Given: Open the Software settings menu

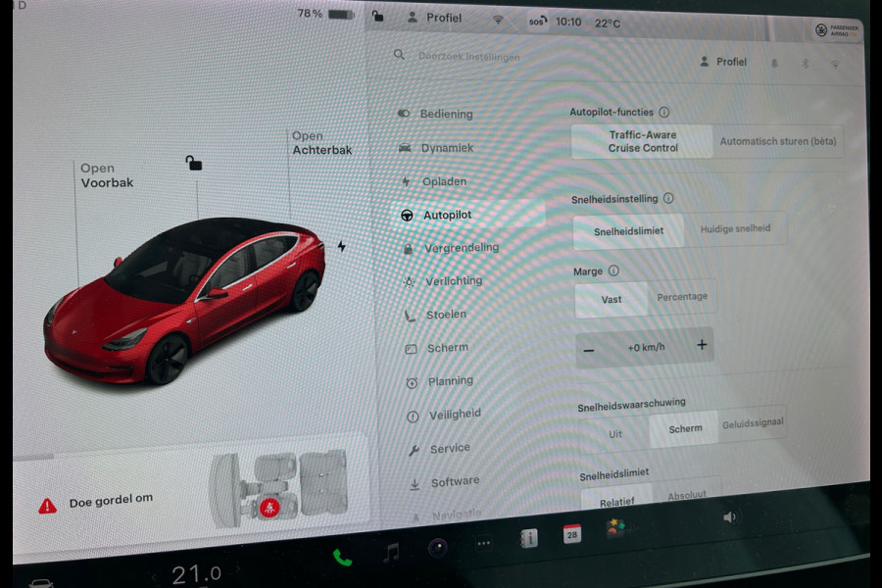Looking at the screenshot, I should tap(445, 482).
